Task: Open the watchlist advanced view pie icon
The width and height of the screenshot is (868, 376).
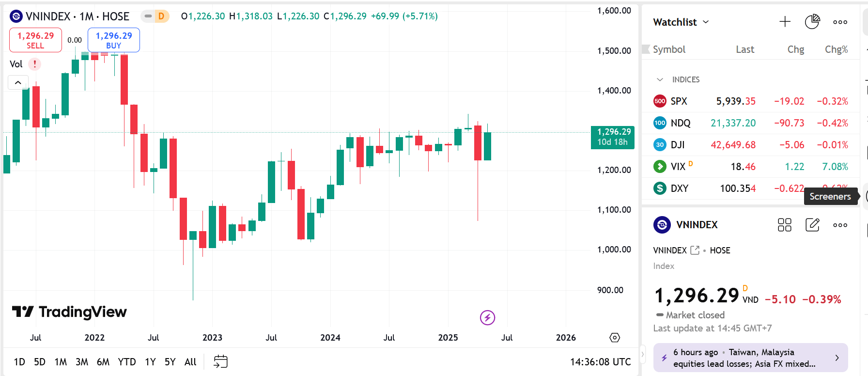Action: 812,22
